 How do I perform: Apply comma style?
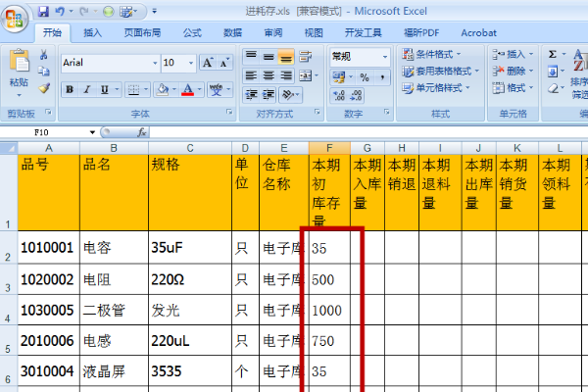pos(382,77)
